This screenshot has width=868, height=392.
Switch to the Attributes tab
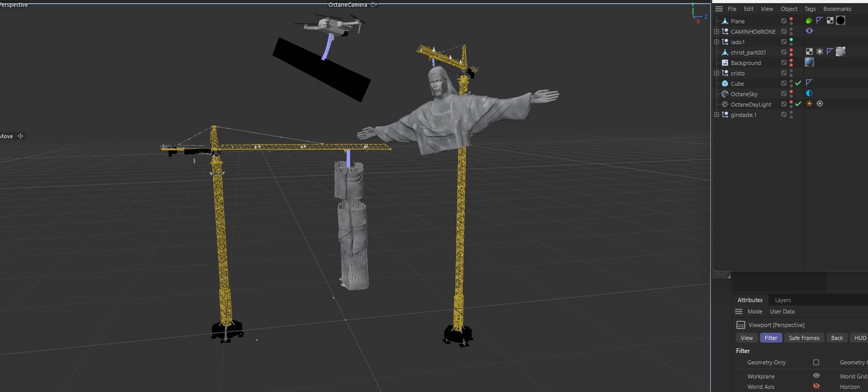pyautogui.click(x=750, y=300)
